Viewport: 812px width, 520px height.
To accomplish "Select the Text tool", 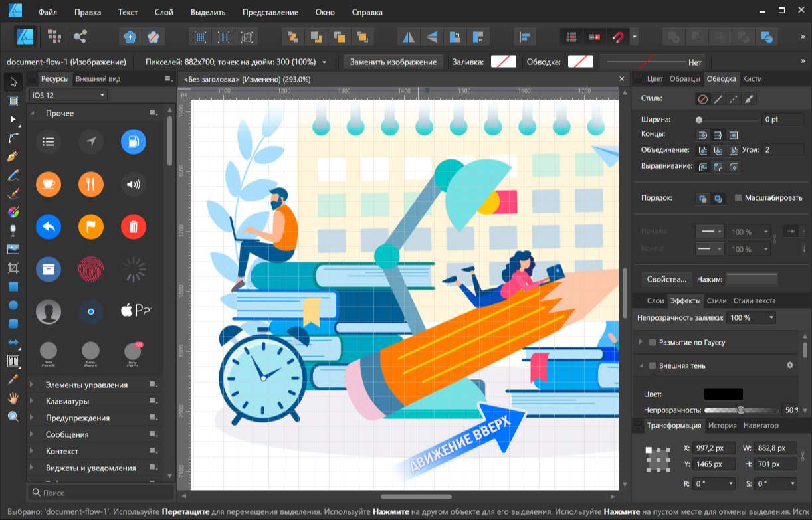I will [12, 361].
